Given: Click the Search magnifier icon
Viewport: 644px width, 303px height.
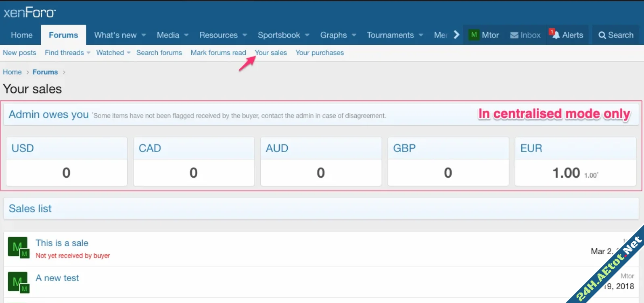Looking at the screenshot, I should click(x=602, y=35).
